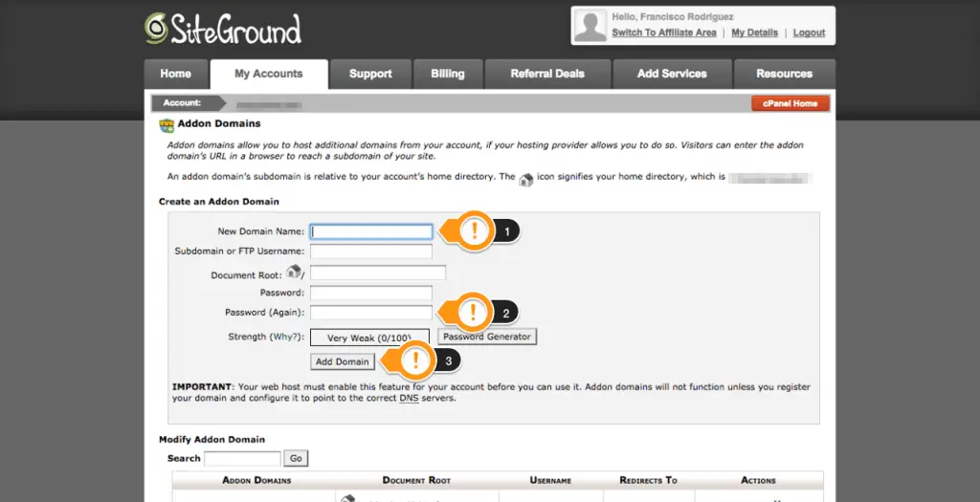Click the Password (Again) field
Image resolution: width=980 pixels, height=502 pixels.
pos(371,313)
